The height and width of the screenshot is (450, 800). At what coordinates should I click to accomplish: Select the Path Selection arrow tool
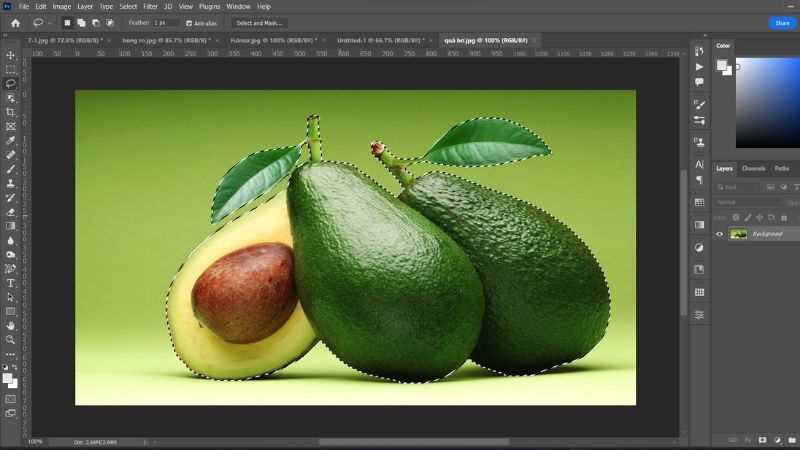coord(10,297)
